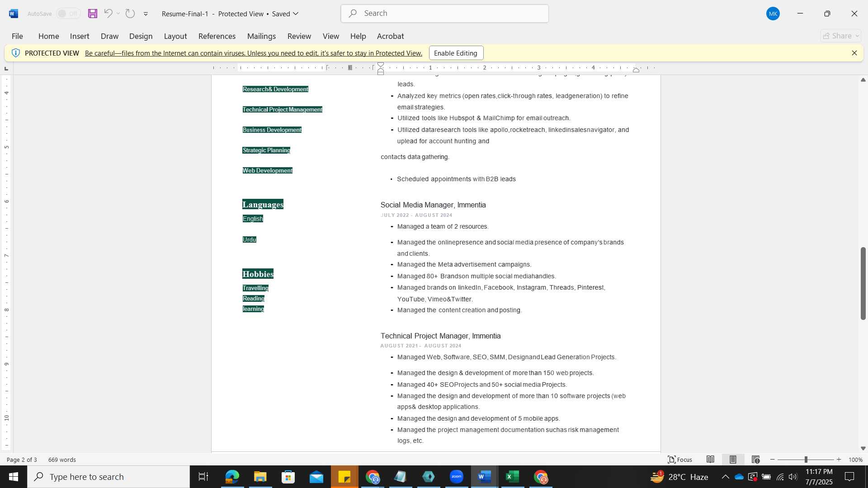Click zoom out minus button

coord(773,460)
